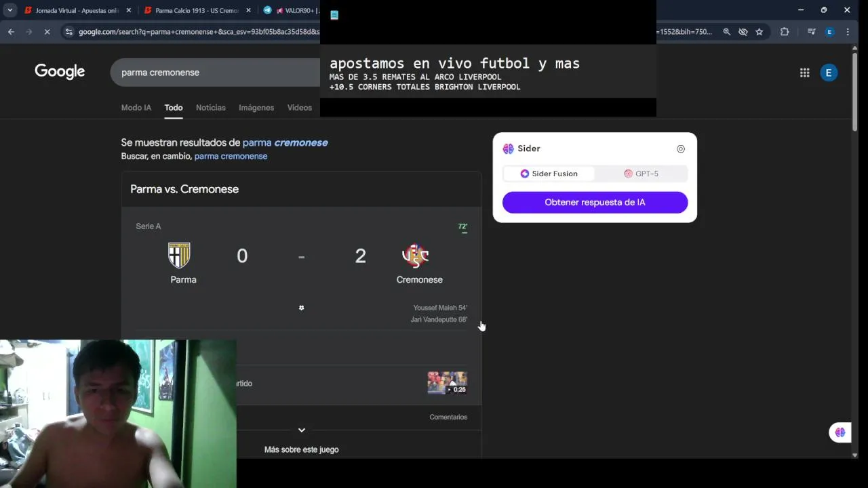868x488 pixels.
Task: Close the Jornada Virtual tab
Action: 128,10
